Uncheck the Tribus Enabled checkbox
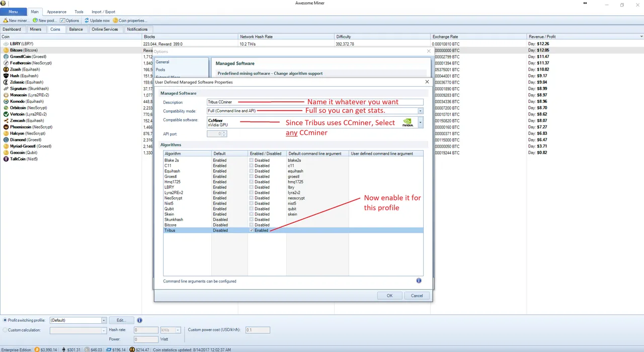 point(252,231)
